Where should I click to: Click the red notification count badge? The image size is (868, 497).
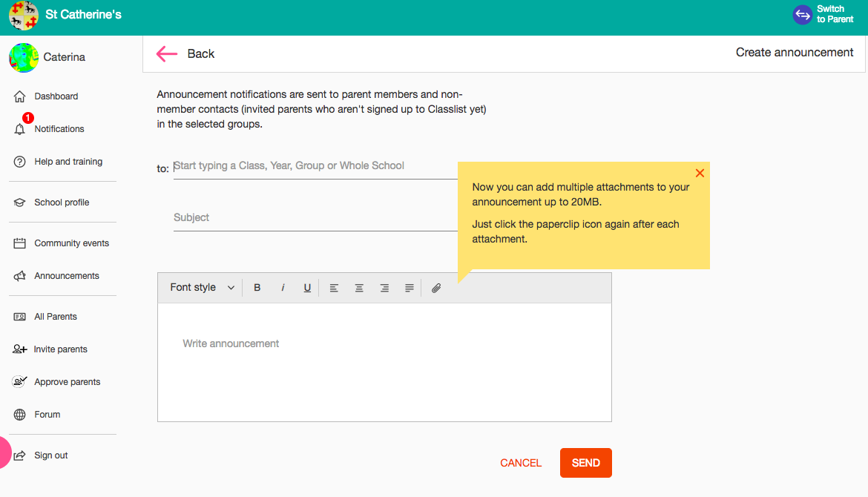click(x=27, y=118)
